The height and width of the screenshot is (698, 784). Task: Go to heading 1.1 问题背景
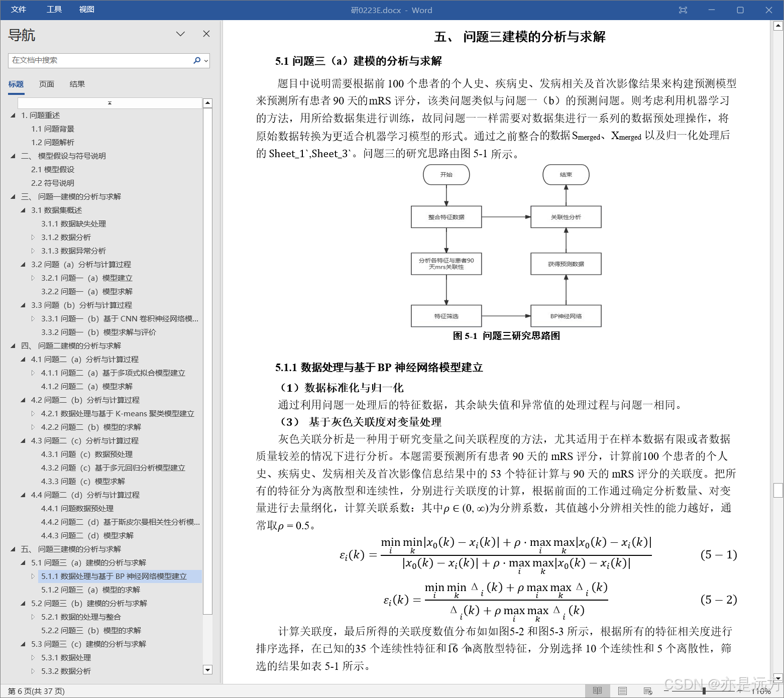(x=53, y=129)
